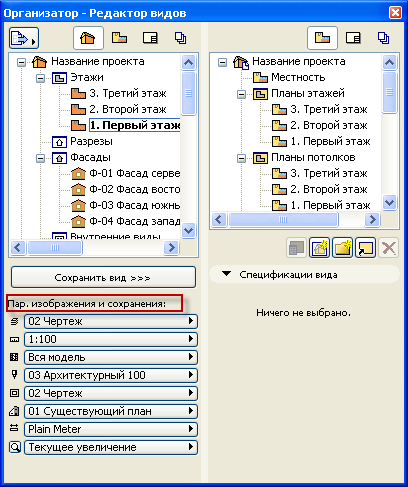Switch left panel to Publisher Sets
This screenshot has height=487, width=408.
(180, 38)
